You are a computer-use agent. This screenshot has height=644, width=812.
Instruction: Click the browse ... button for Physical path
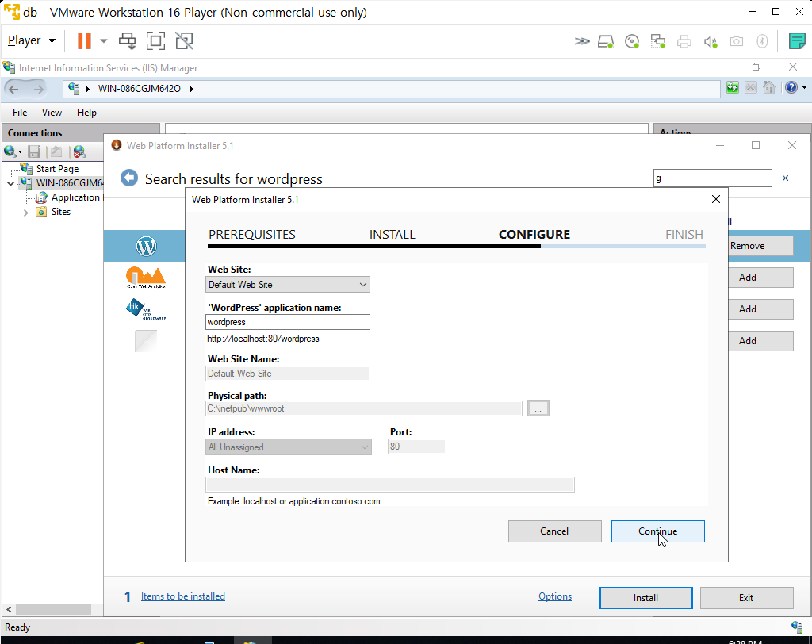[x=538, y=408]
